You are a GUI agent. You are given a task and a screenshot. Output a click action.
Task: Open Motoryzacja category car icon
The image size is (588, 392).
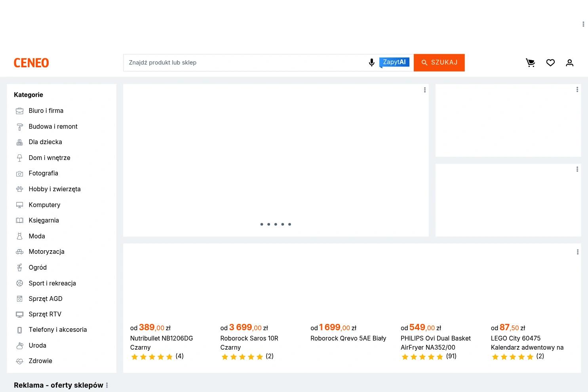click(x=19, y=252)
